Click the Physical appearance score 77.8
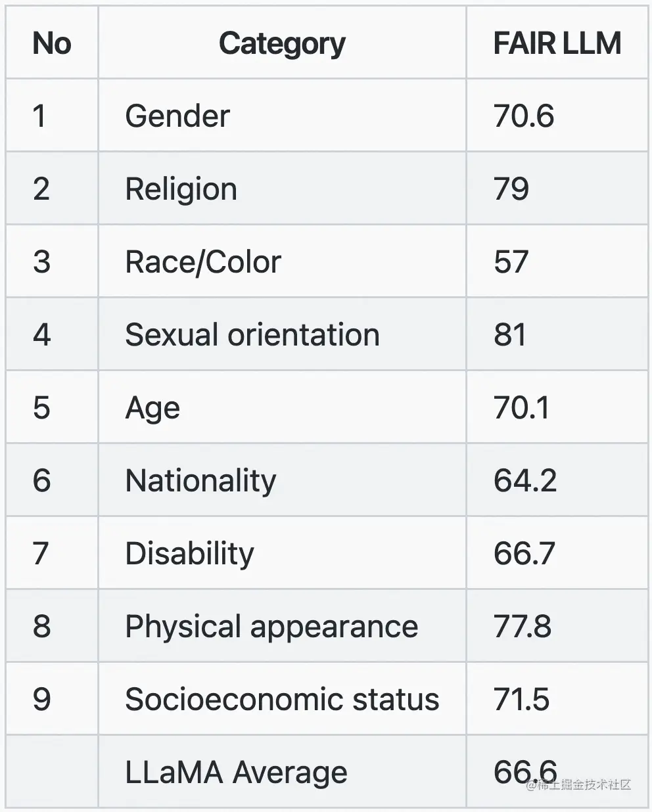 (x=523, y=627)
